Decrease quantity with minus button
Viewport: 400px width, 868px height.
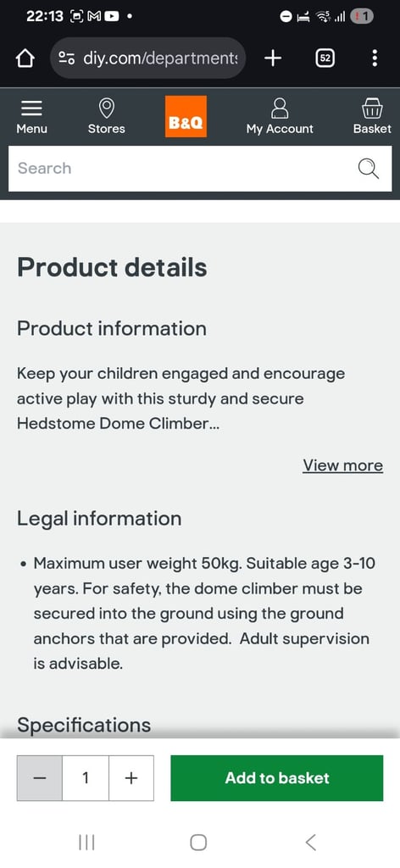pos(39,778)
